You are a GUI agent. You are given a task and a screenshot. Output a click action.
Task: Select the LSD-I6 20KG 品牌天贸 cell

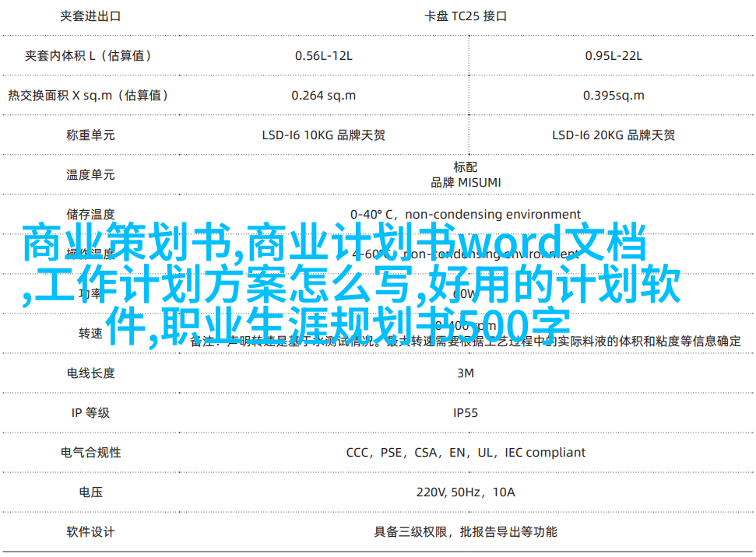(x=614, y=135)
